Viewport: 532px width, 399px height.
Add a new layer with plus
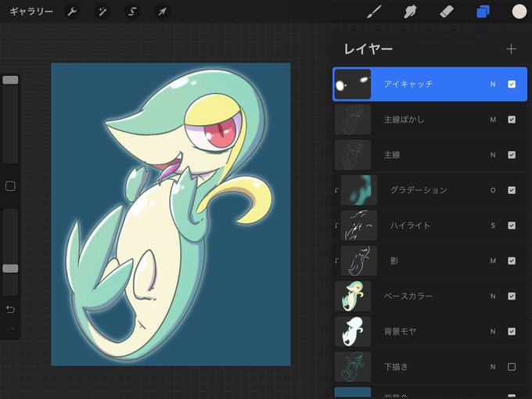[x=511, y=49]
